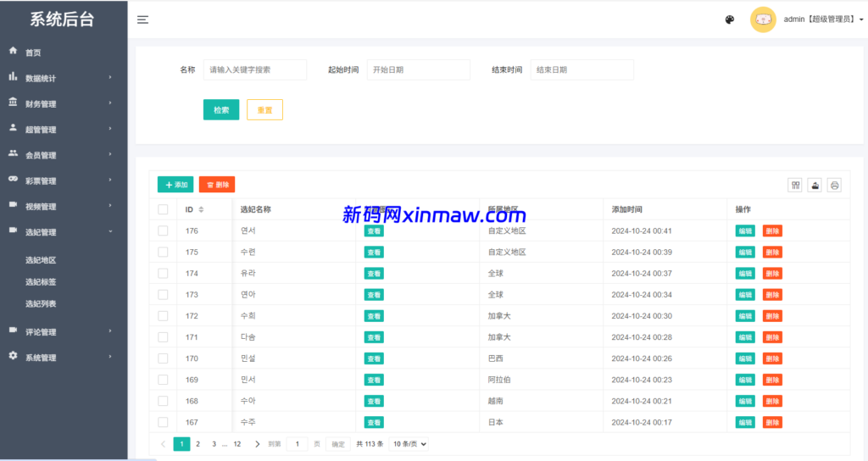
Task: Click the person icon for 超管管理
Action: 13,127
